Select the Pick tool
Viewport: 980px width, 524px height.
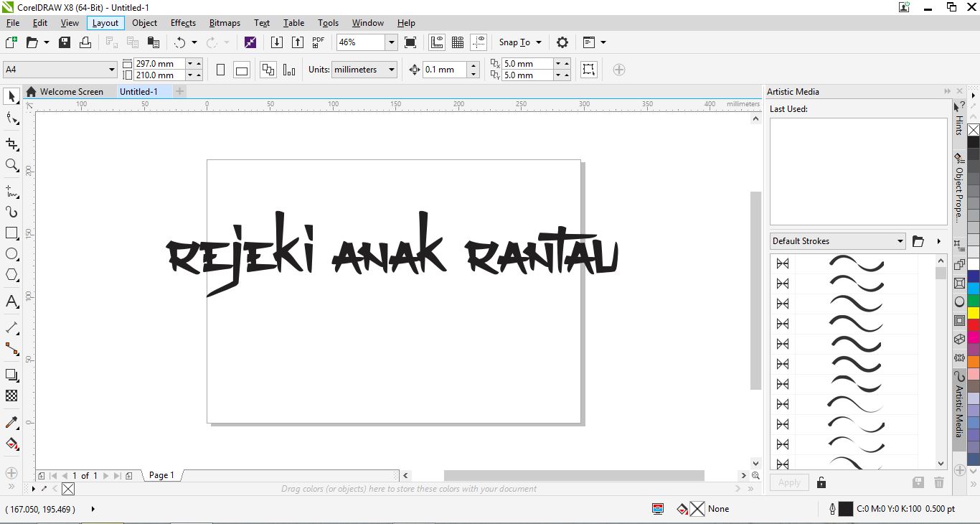click(x=11, y=96)
